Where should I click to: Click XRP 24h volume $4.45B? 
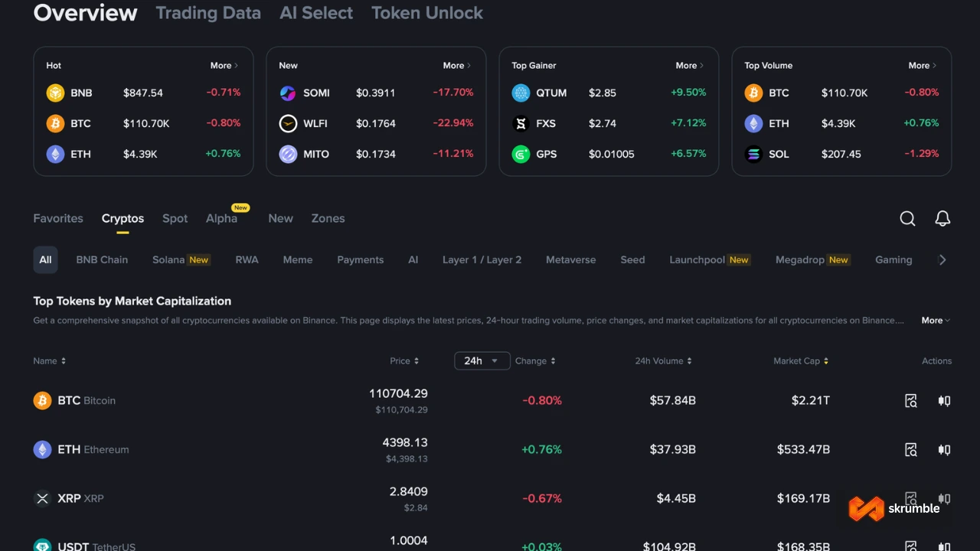point(676,498)
